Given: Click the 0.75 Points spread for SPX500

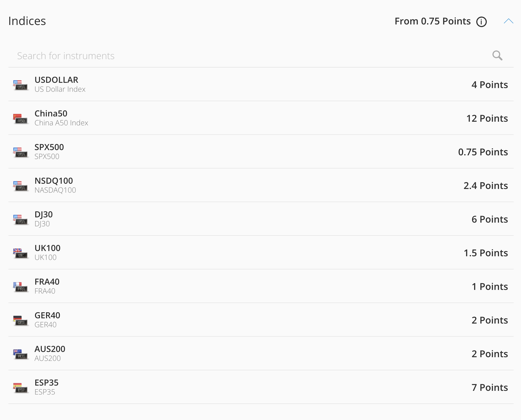Looking at the screenshot, I should click(483, 152).
